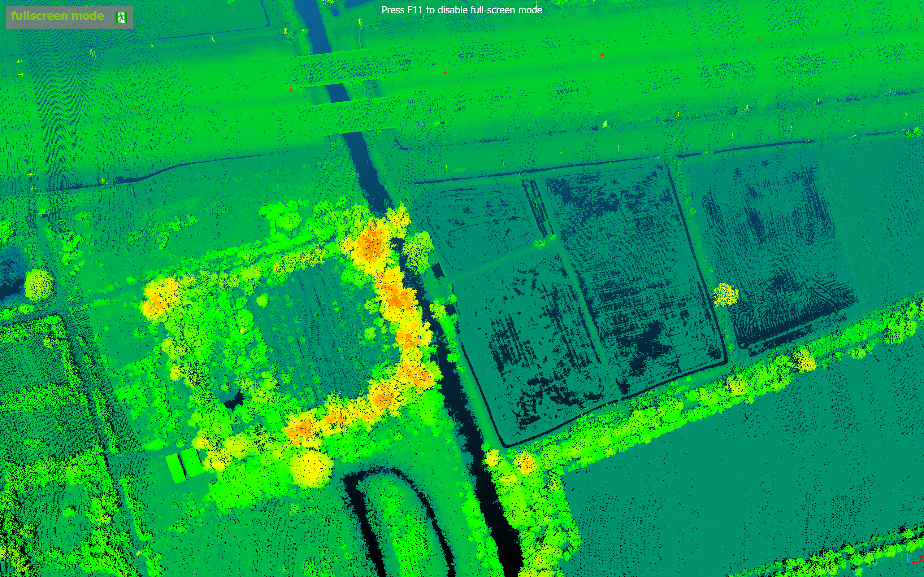This screenshot has height=577, width=924.
Task: Select the twin rectangular bright-green rooftops
Action: coord(184,465)
